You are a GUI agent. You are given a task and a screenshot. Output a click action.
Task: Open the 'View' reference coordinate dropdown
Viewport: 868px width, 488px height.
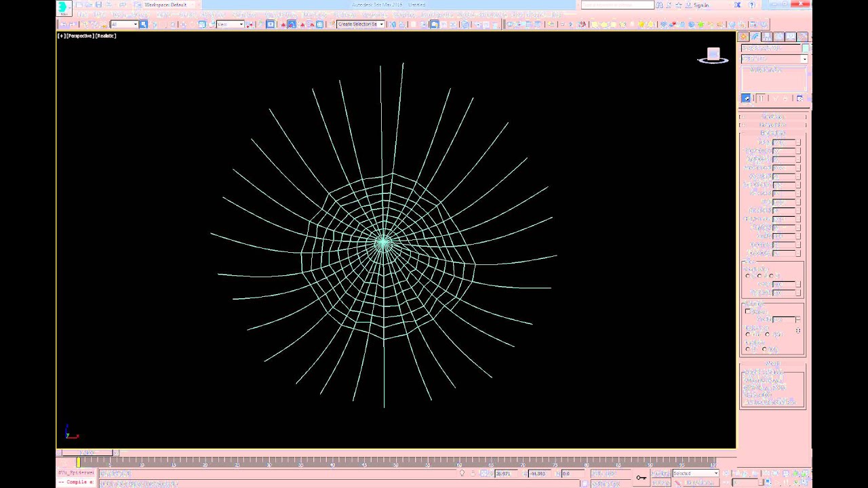pos(231,24)
